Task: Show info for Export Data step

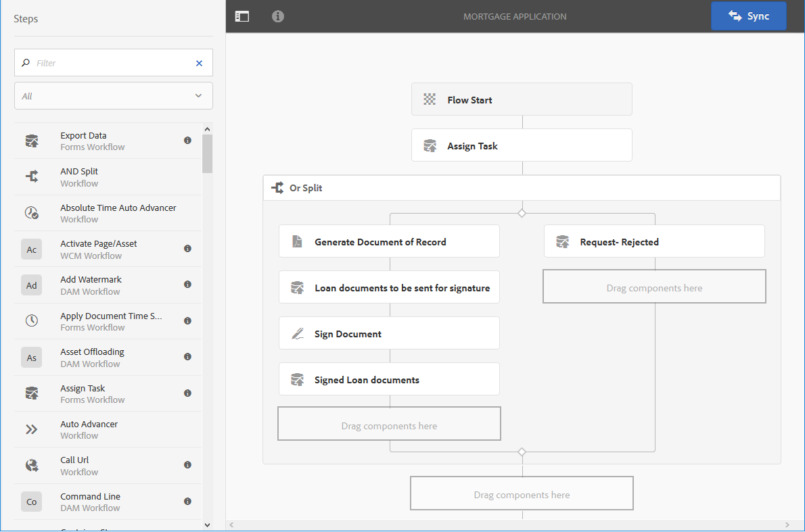Action: [188, 140]
